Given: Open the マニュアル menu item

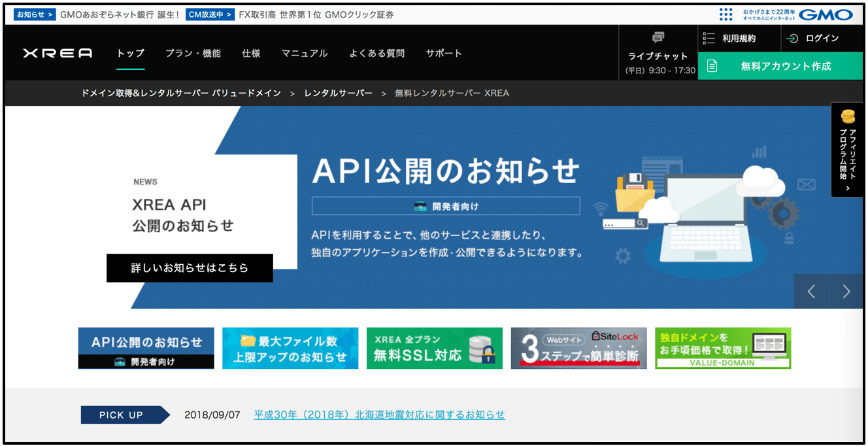Looking at the screenshot, I should click(x=305, y=54).
